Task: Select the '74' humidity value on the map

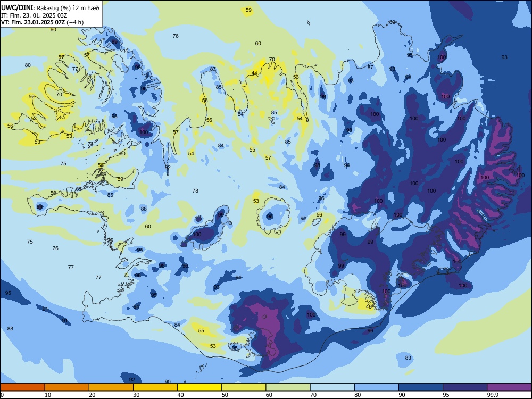Action: tap(90, 144)
